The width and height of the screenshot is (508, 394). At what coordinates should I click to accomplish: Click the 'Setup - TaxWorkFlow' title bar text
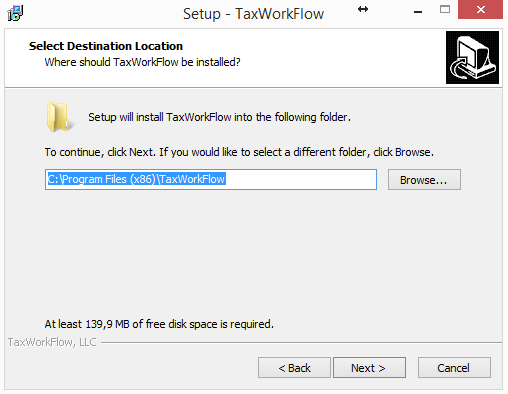(x=253, y=14)
